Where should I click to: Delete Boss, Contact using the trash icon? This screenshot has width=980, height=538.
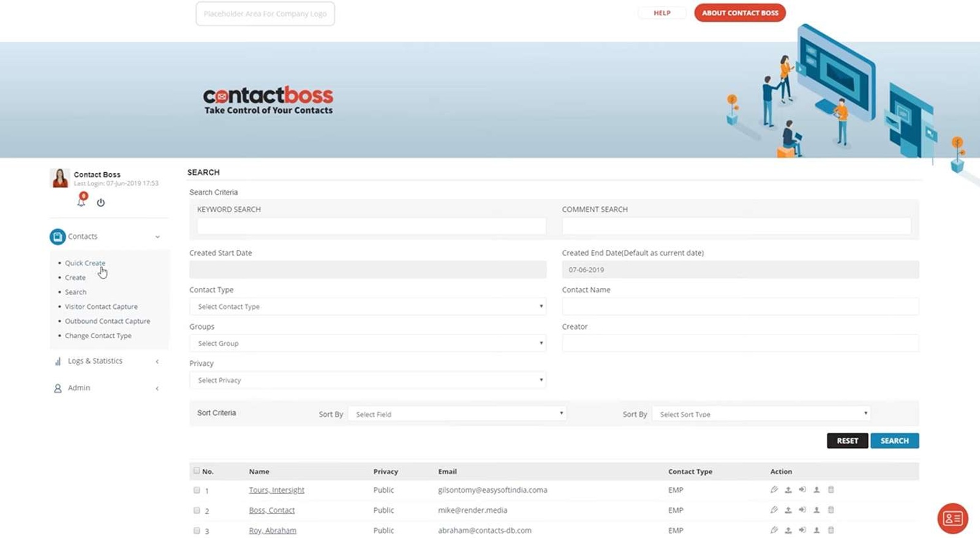[831, 510]
